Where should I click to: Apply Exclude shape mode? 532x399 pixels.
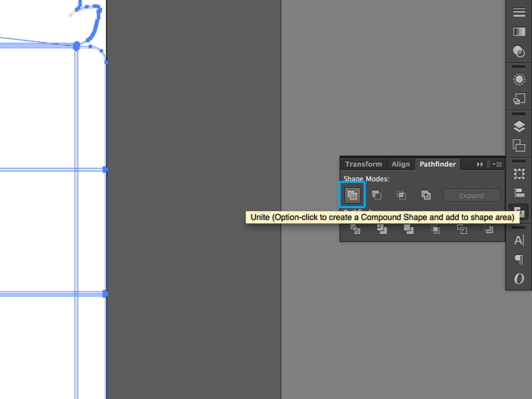click(x=426, y=195)
